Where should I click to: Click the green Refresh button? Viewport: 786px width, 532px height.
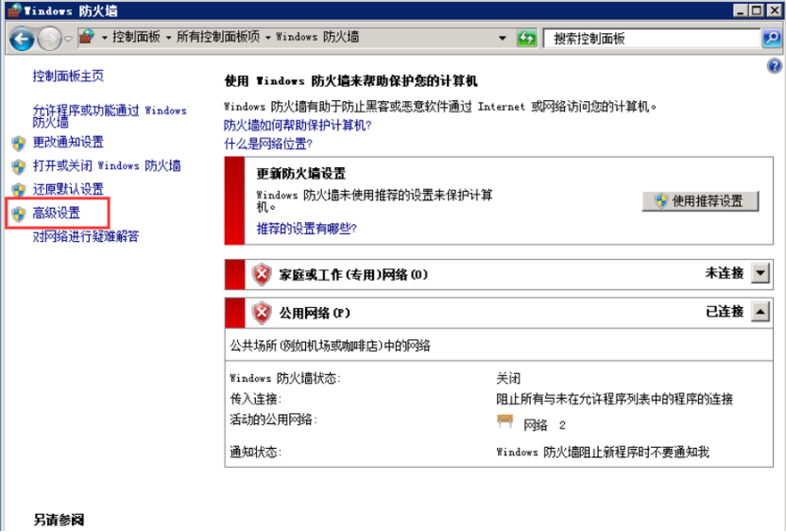[x=526, y=38]
